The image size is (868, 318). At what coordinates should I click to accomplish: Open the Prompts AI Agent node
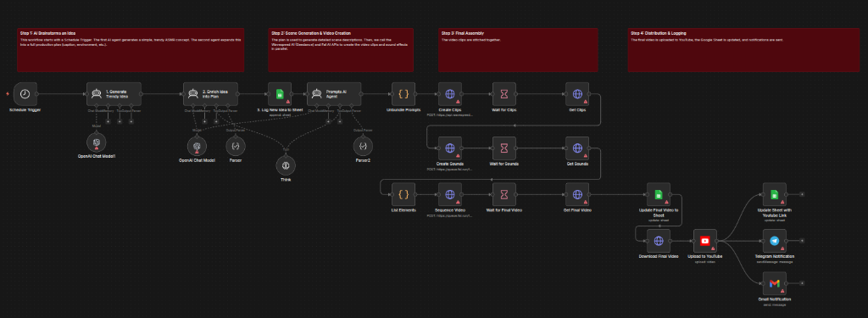[x=334, y=94]
